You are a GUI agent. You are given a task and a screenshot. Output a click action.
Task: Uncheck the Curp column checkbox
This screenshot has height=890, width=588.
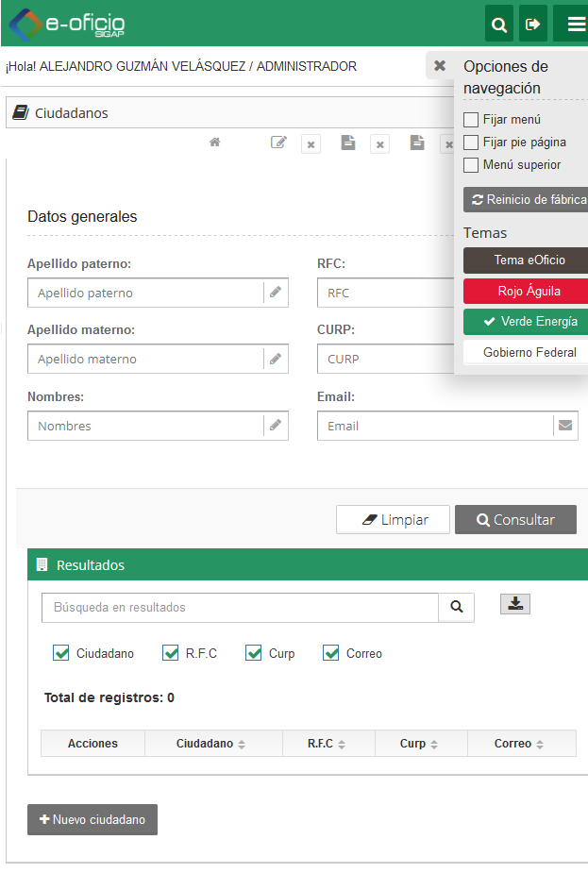(x=253, y=653)
